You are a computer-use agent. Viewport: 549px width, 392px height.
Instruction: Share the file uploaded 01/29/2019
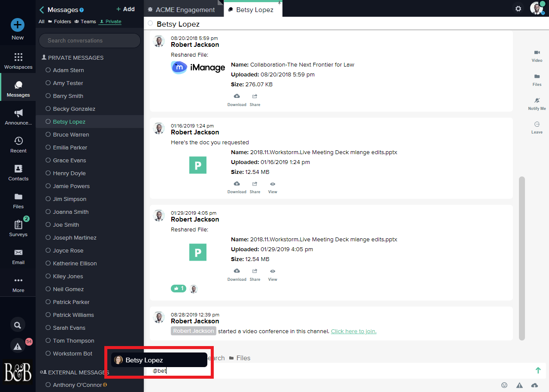tap(255, 275)
